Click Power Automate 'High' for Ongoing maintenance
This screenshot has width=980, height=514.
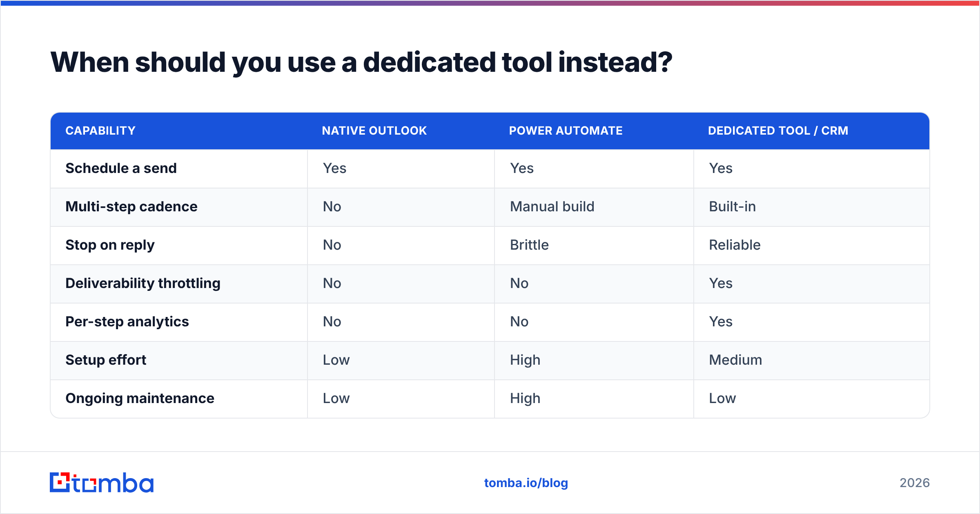click(x=525, y=398)
